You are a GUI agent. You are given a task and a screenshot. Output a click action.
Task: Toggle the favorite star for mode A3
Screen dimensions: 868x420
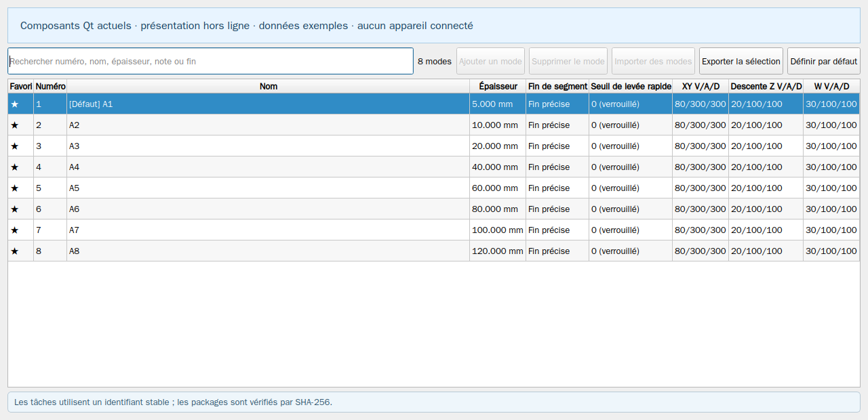click(x=15, y=146)
